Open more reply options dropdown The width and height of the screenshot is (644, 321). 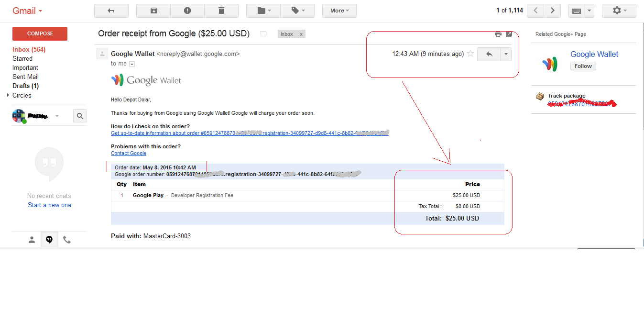pos(506,54)
